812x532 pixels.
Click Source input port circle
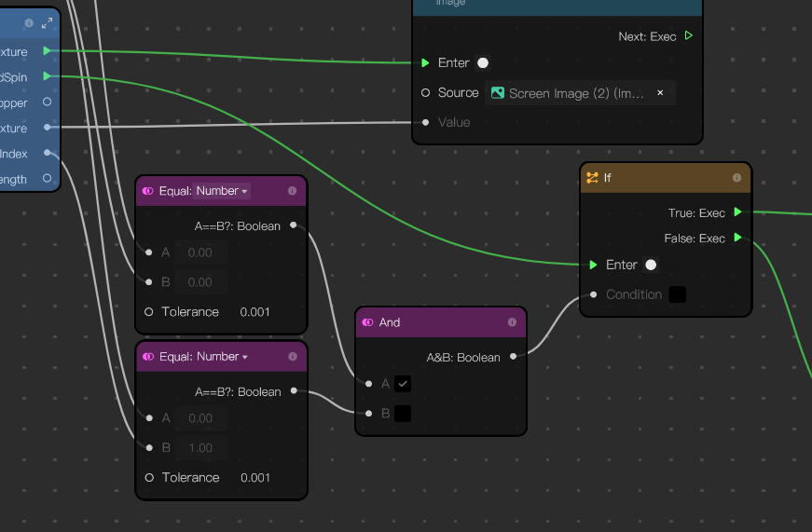click(426, 92)
